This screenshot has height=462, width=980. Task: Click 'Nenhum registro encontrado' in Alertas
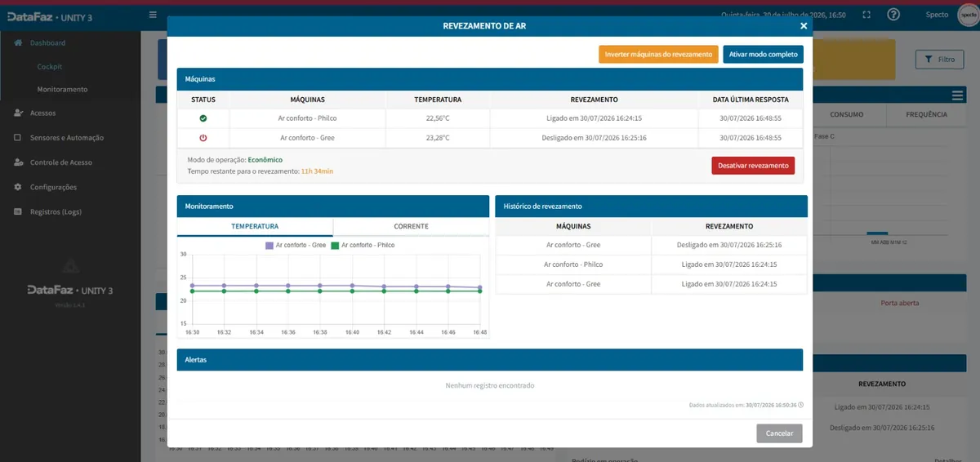tap(490, 385)
